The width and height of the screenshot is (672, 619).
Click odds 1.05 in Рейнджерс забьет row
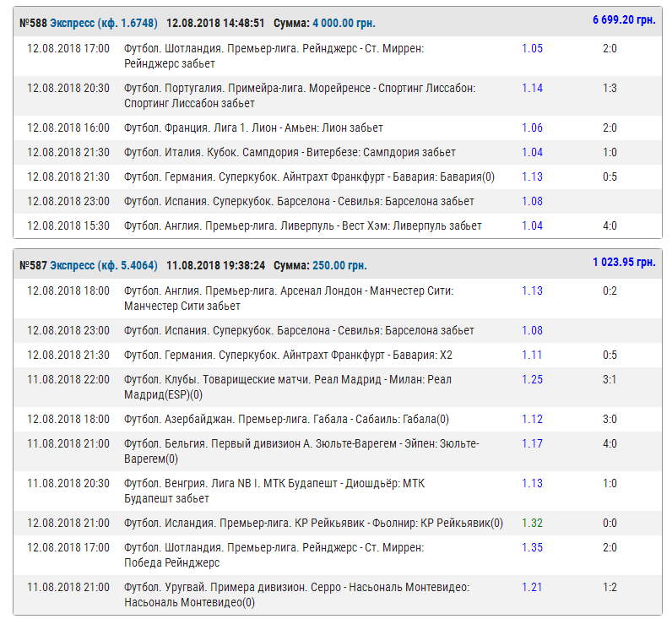coord(533,48)
